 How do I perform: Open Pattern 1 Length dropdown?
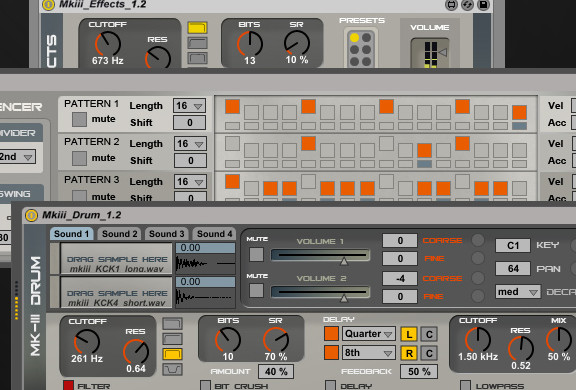click(x=190, y=106)
